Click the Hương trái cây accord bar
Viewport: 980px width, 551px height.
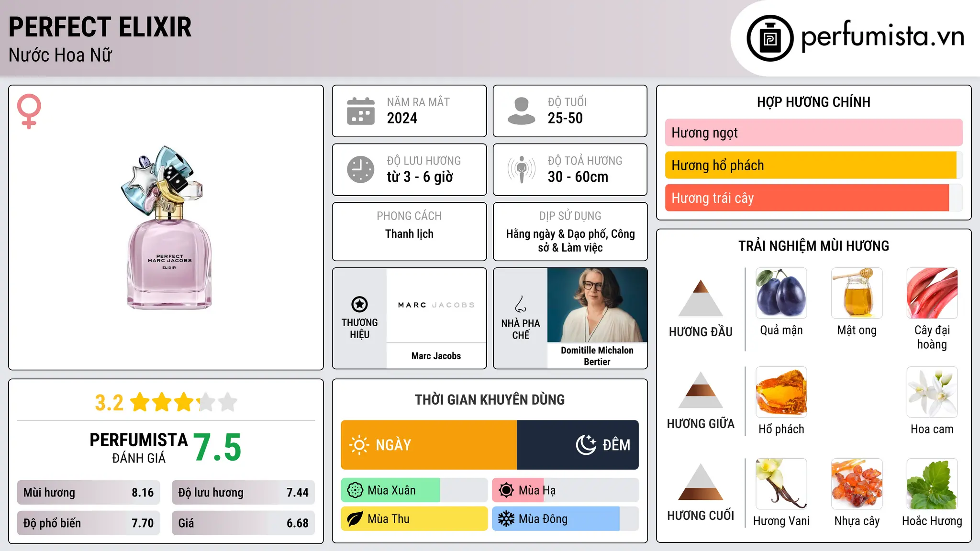click(814, 198)
